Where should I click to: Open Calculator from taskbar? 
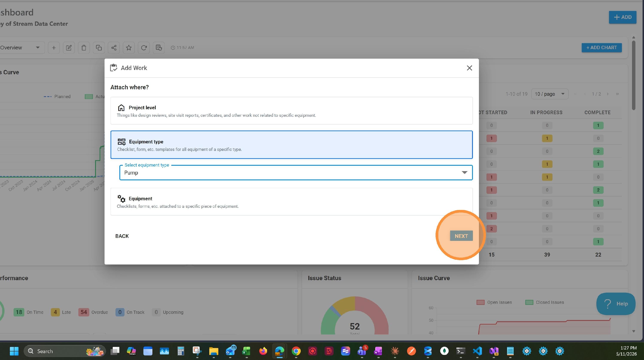[x=181, y=351]
